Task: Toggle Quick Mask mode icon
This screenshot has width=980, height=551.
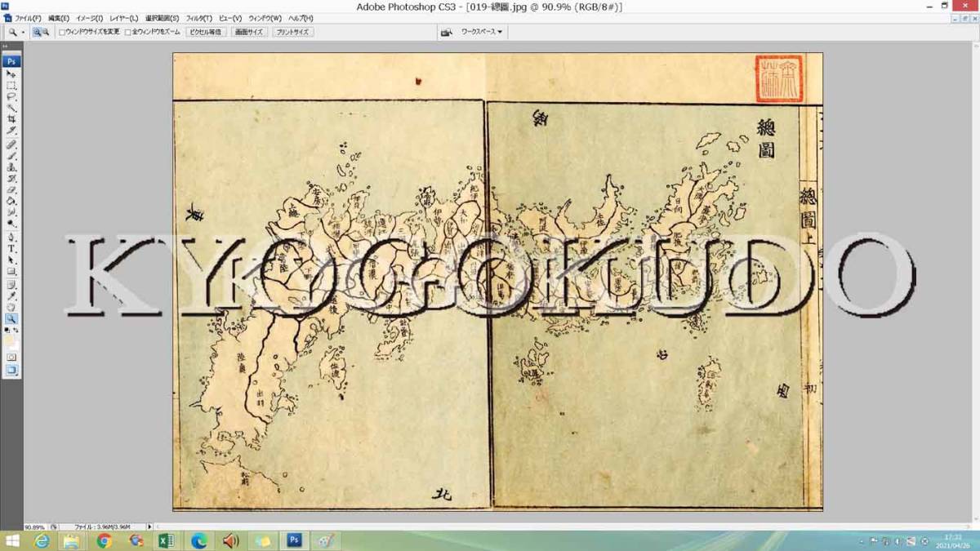Action: (11, 358)
